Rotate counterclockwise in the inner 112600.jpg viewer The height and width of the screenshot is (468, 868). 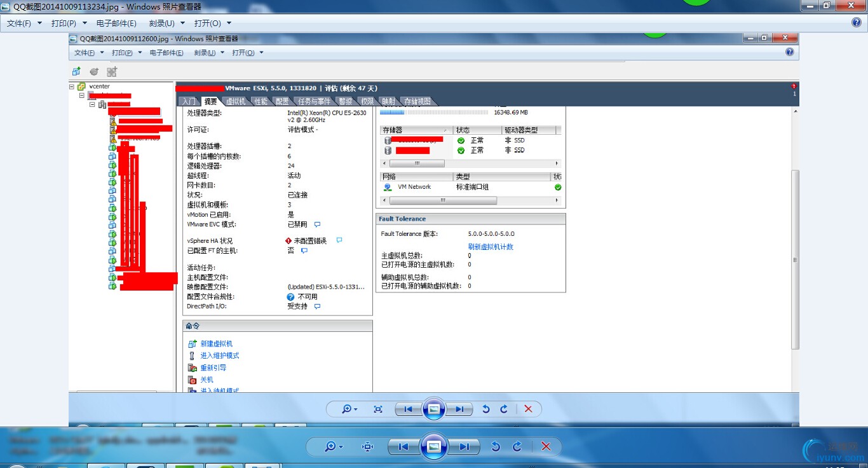click(x=486, y=410)
